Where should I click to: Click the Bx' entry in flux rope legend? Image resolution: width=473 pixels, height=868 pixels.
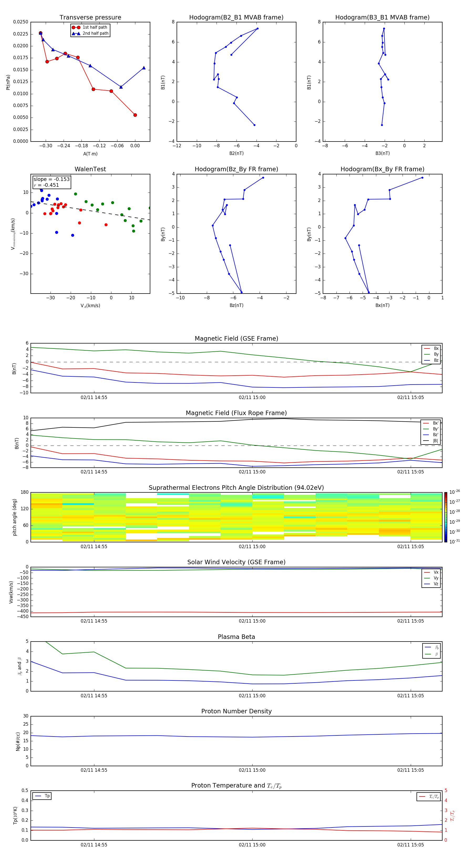point(431,423)
